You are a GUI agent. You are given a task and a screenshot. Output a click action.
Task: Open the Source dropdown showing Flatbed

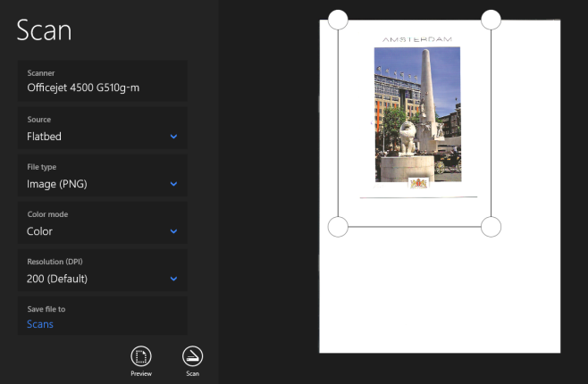tap(102, 129)
